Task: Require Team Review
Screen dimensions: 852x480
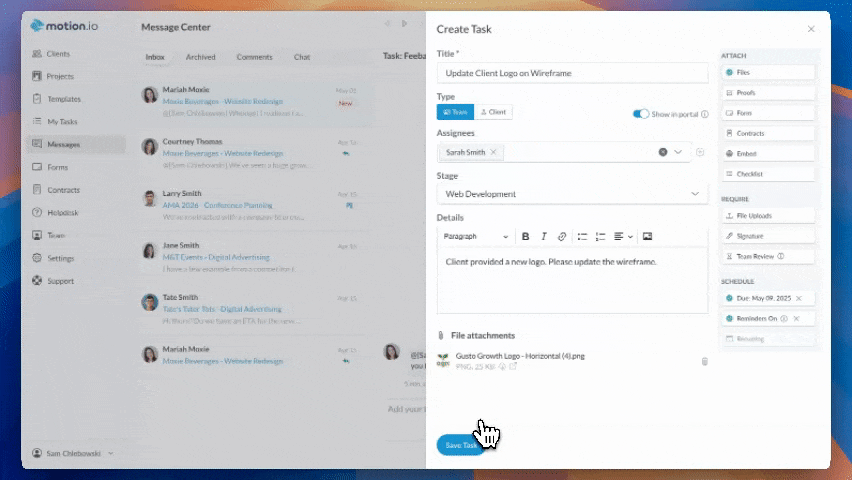Action: (x=768, y=257)
